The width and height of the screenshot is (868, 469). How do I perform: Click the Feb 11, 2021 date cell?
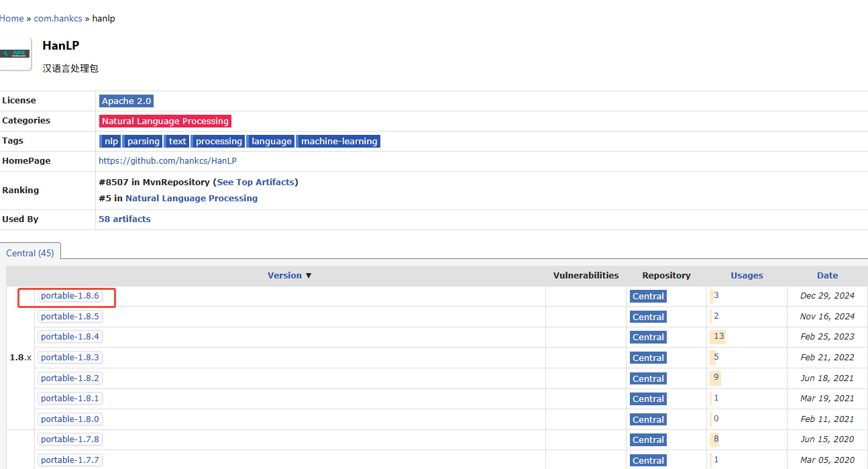(827, 419)
